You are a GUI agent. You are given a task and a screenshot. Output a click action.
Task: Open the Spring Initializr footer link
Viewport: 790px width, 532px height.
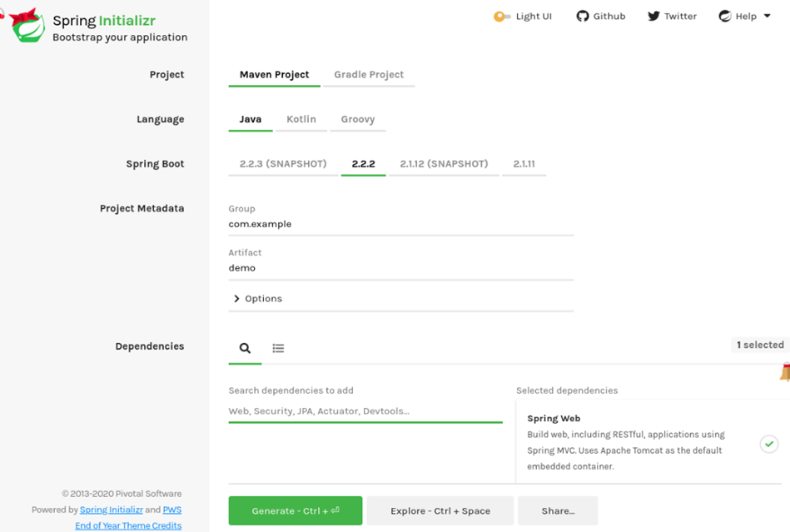coord(112,510)
